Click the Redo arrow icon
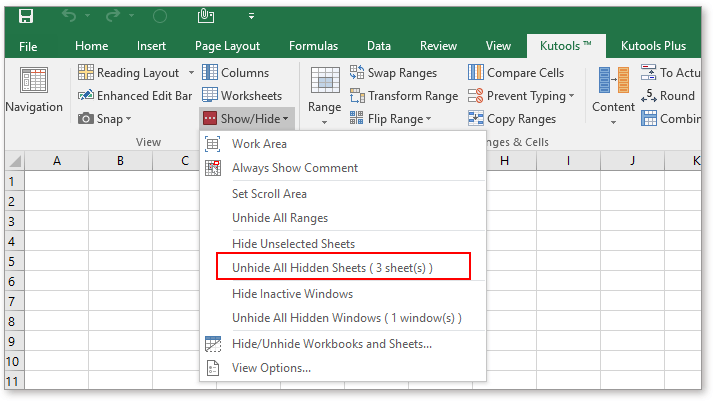Image resolution: width=718 pixels, height=404 pixels. point(113,16)
